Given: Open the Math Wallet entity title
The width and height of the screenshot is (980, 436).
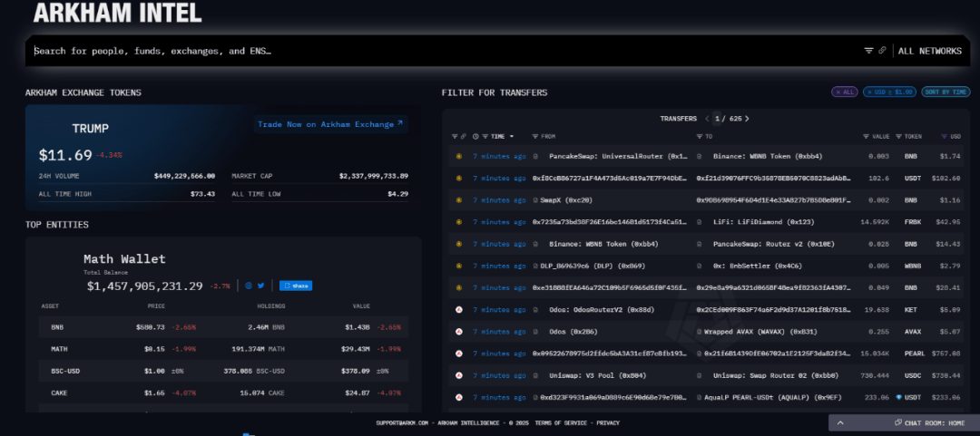Looking at the screenshot, I should click(124, 258).
